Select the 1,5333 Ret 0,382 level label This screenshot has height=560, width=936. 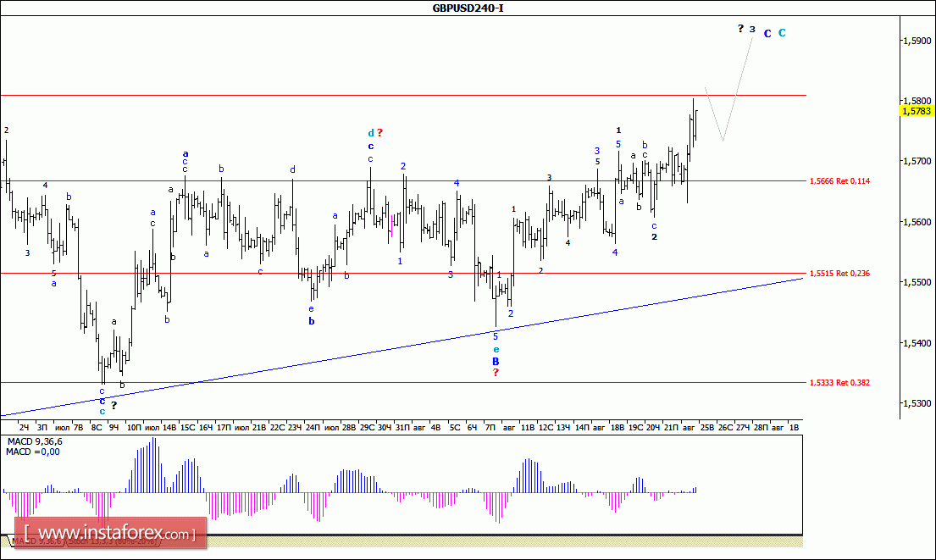pos(839,383)
